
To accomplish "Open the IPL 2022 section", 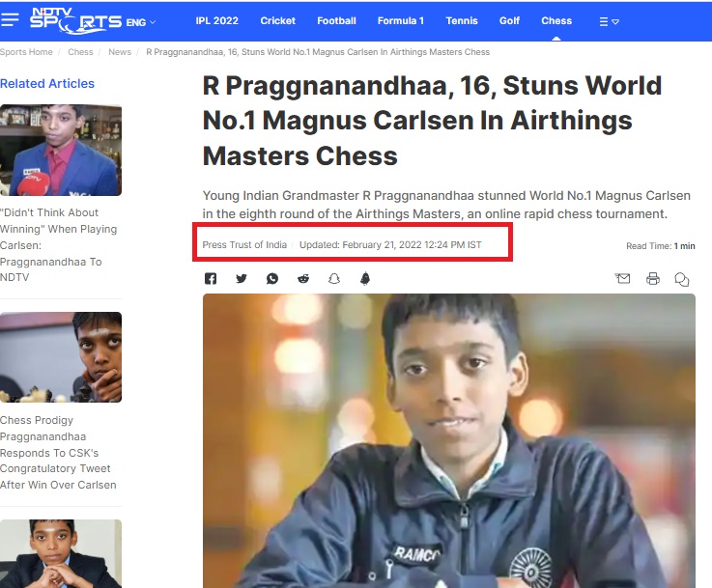I will coord(217,21).
